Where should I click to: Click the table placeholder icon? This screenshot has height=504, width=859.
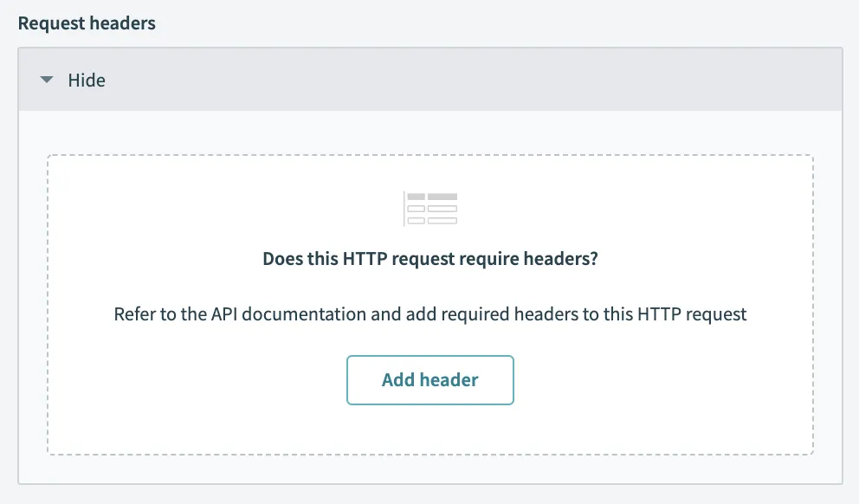click(430, 209)
